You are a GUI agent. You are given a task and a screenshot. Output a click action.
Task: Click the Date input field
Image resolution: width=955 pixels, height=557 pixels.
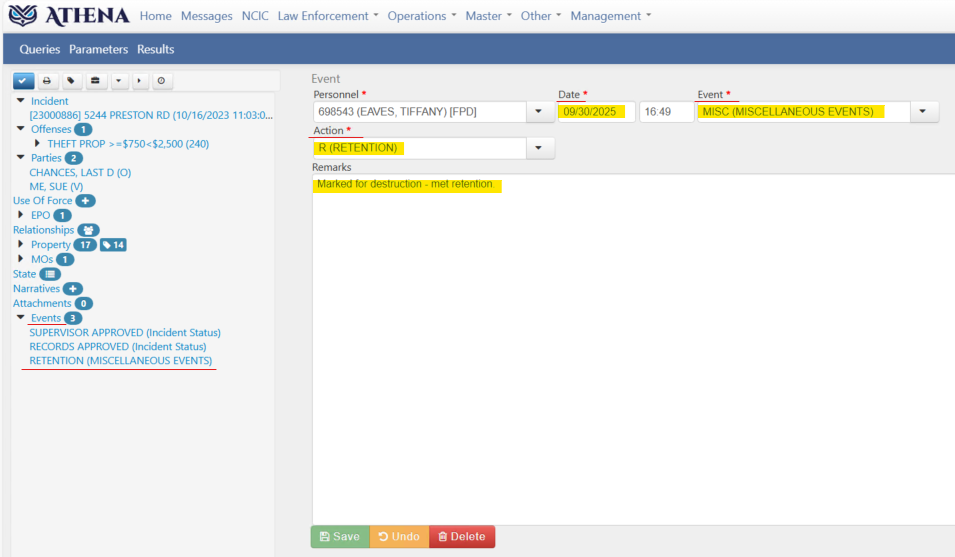(596, 112)
